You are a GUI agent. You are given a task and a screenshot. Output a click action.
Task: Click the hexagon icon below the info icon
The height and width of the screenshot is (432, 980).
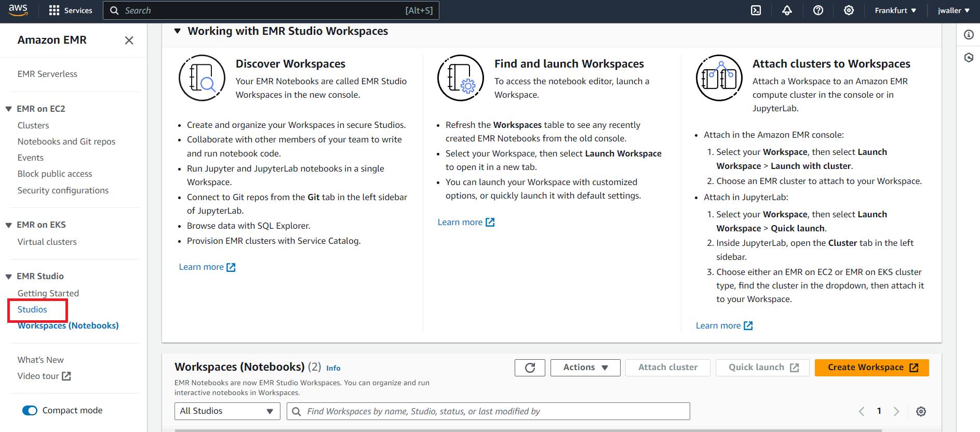pos(969,57)
